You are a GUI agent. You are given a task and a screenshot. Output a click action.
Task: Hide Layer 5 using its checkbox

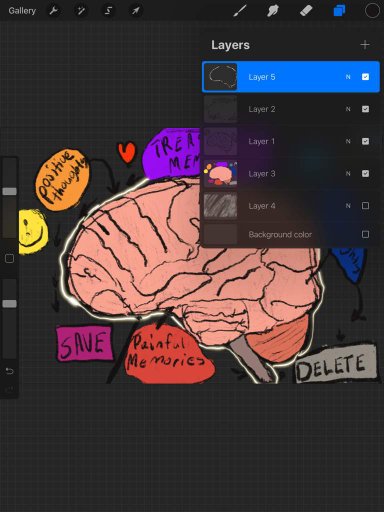(365, 77)
